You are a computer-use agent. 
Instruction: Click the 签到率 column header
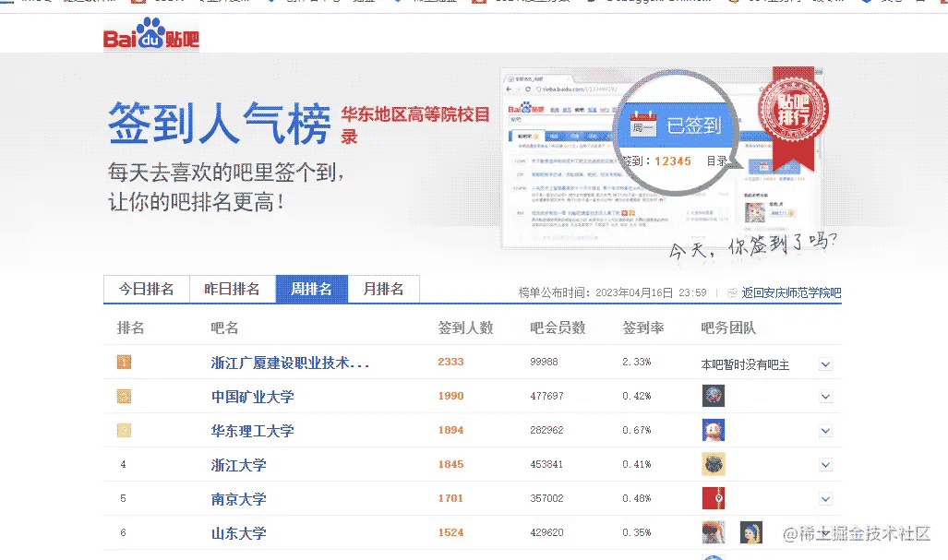tap(643, 328)
